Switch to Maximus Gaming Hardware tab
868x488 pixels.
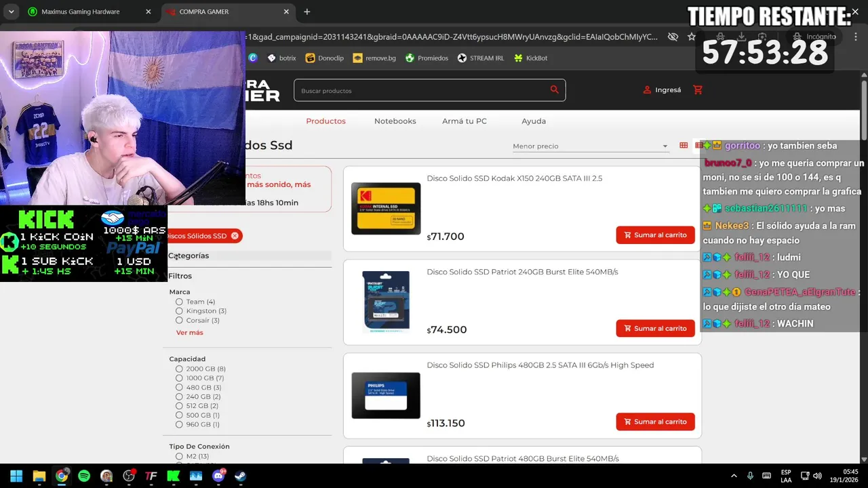[x=90, y=12]
